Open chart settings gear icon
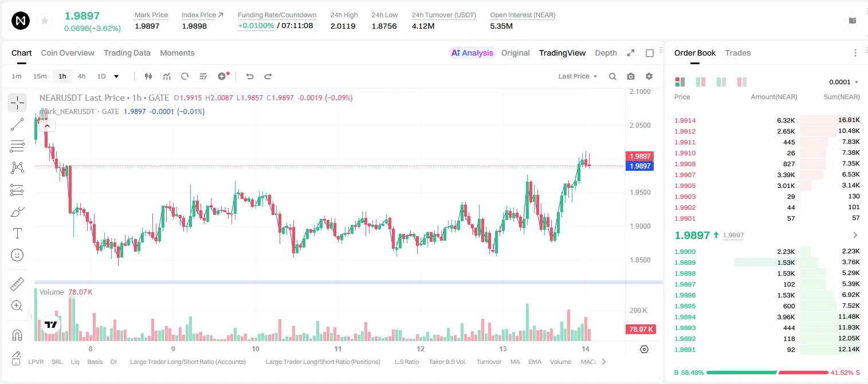 click(x=649, y=76)
